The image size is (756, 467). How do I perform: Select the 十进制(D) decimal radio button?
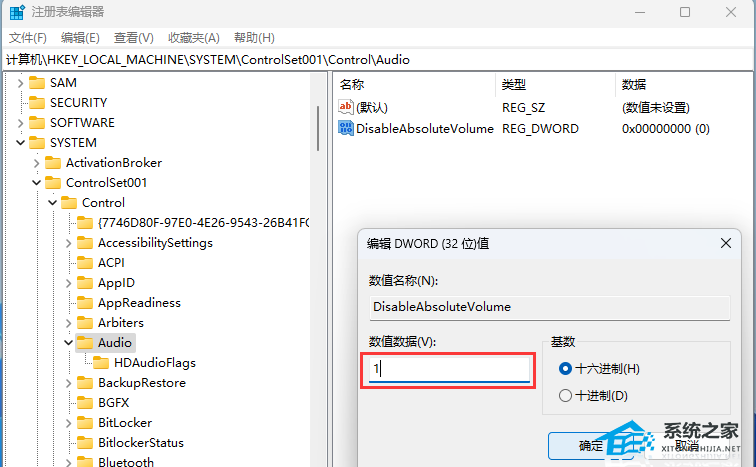(x=565, y=396)
